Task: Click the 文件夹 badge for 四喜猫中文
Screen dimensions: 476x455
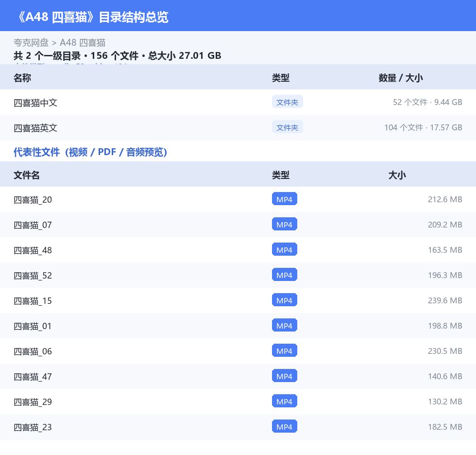Action: pyautogui.click(x=287, y=102)
